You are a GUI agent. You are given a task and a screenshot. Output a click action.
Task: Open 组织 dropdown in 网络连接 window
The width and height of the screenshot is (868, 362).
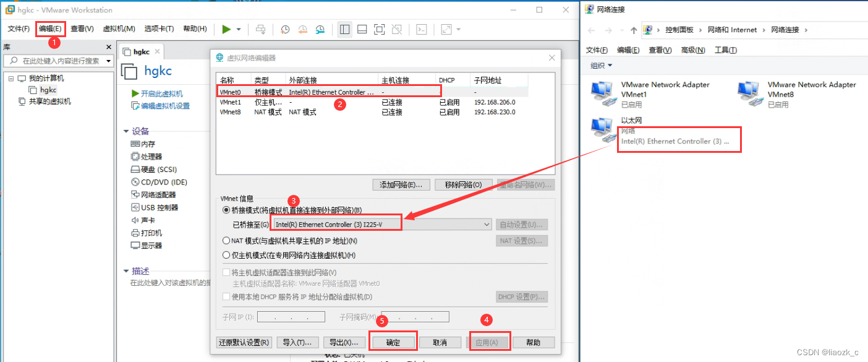tap(601, 66)
